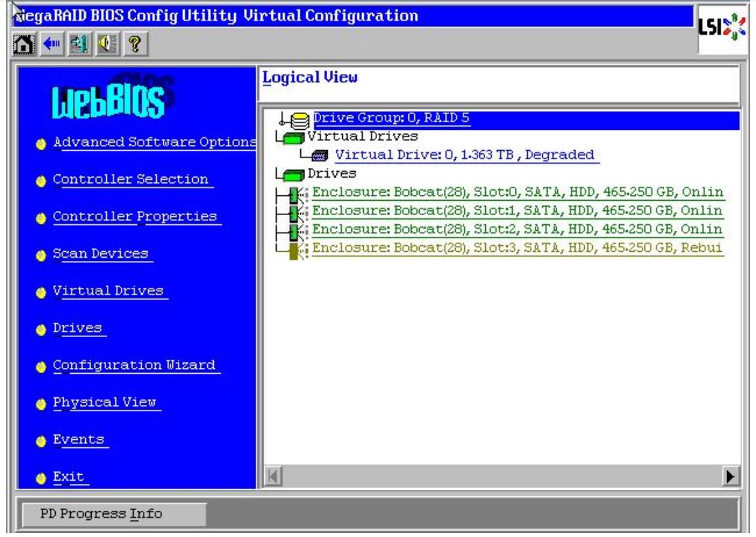Click the yellow bullet beside Advanced Software Options
The image size is (756, 537).
tap(41, 144)
